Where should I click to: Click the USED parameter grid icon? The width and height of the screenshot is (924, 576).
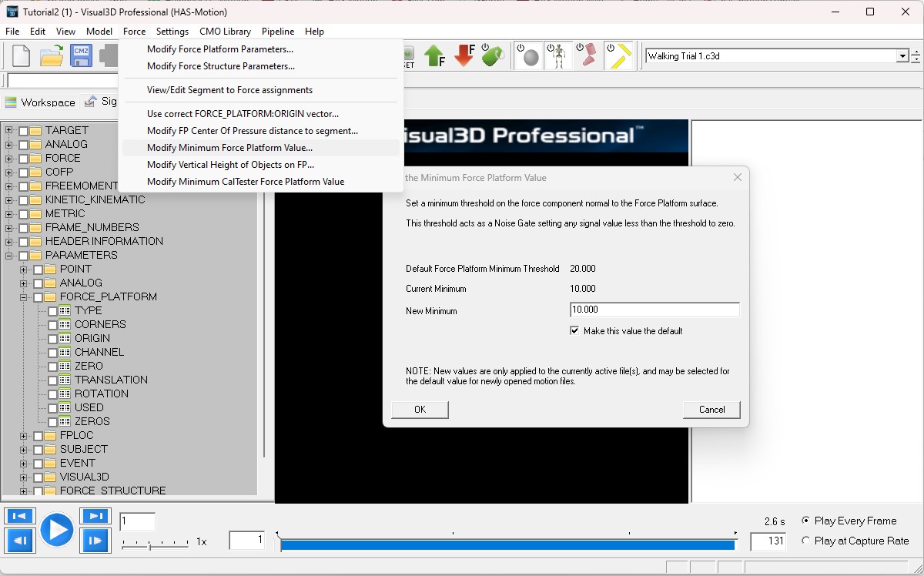click(65, 407)
